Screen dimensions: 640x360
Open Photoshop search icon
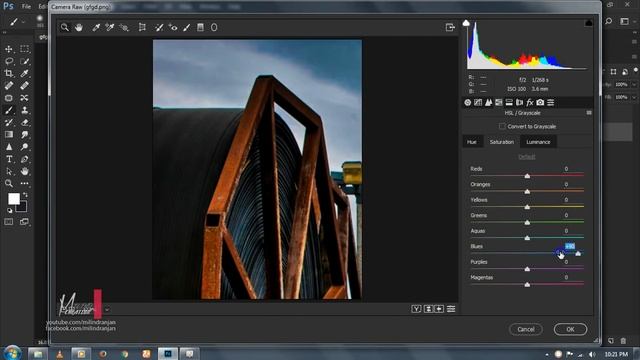pos(609,21)
